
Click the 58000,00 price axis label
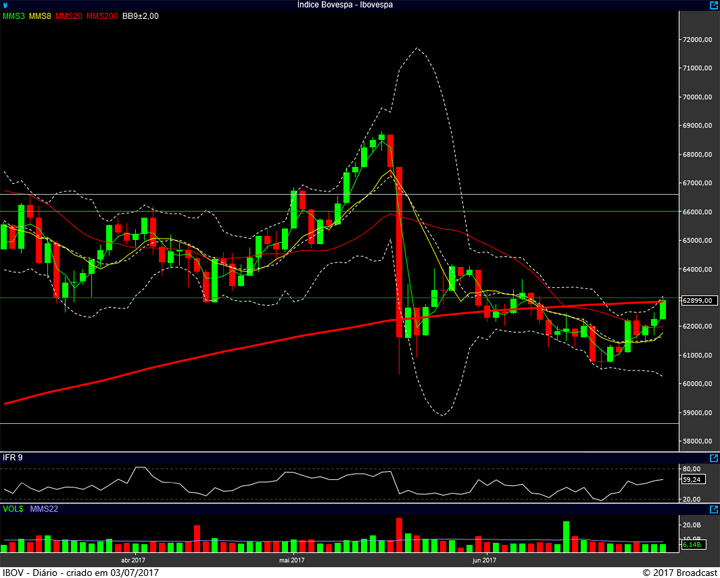[698, 441]
